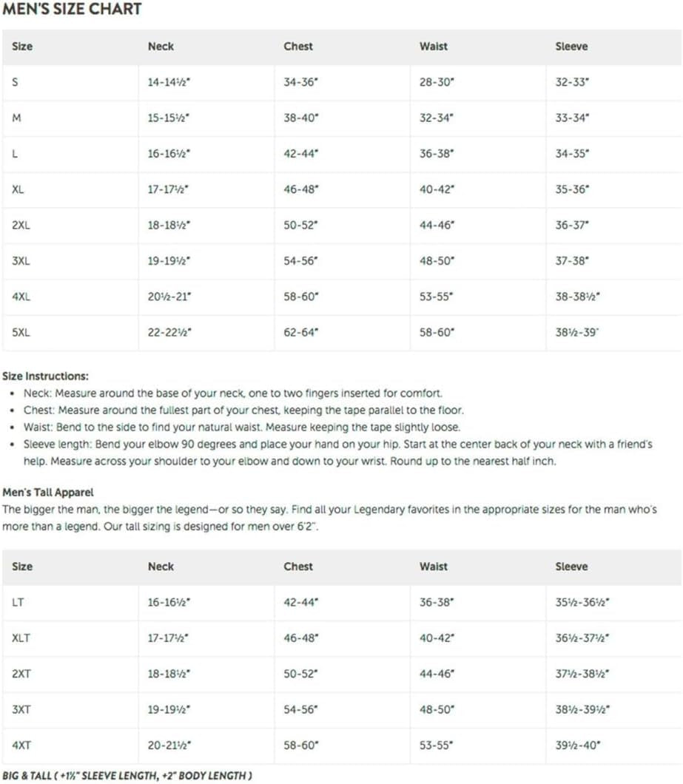Image resolution: width=683 pixels, height=784 pixels.
Task: Click the Neck measuring instruction bullet
Action: 232,393
